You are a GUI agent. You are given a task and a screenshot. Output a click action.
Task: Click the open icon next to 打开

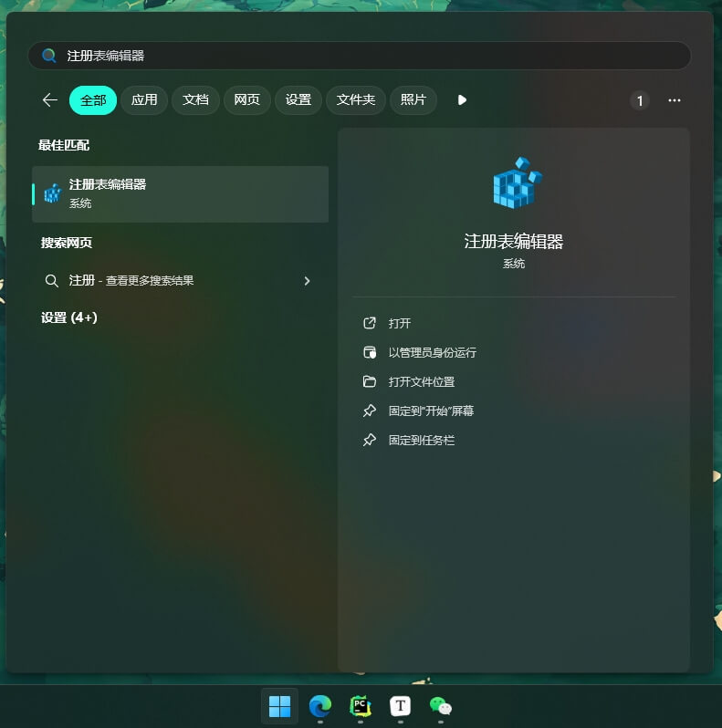coord(370,323)
